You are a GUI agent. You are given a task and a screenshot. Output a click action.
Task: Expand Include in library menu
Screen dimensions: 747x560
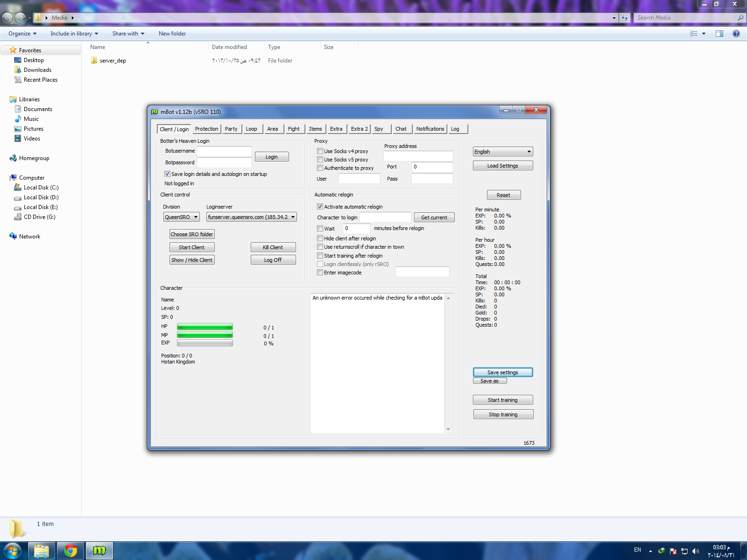pyautogui.click(x=74, y=34)
